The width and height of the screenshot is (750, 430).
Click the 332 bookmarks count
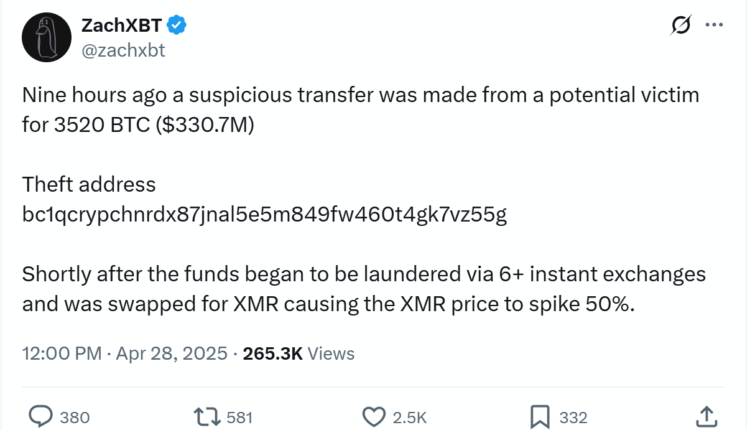tap(572, 417)
